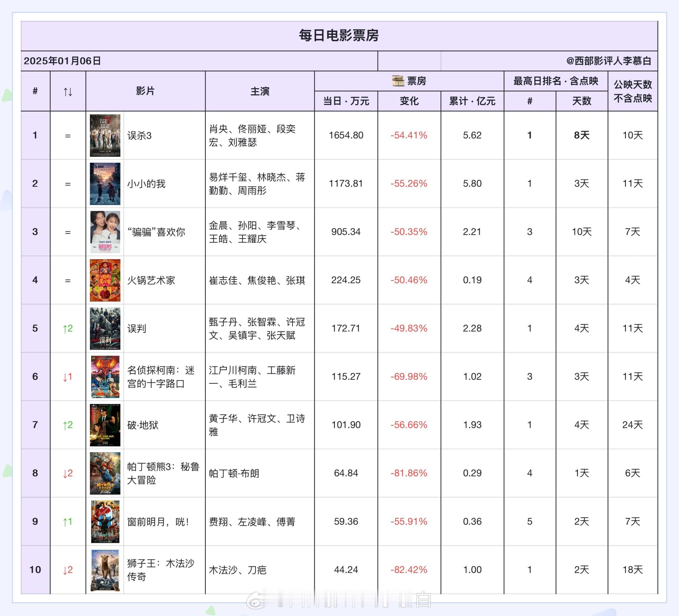
Task: Select the movie title 破·地狱
Action: (143, 425)
